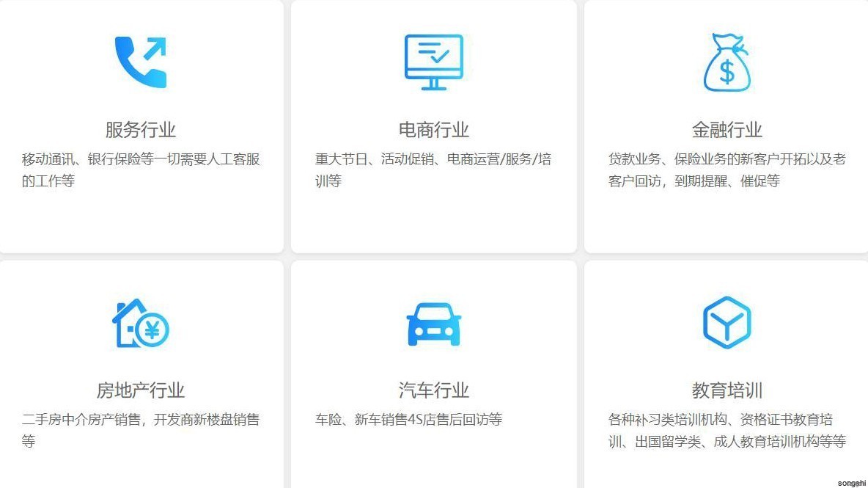The image size is (868, 488).
Task: Open the 电商行业 heading
Action: [x=433, y=130]
